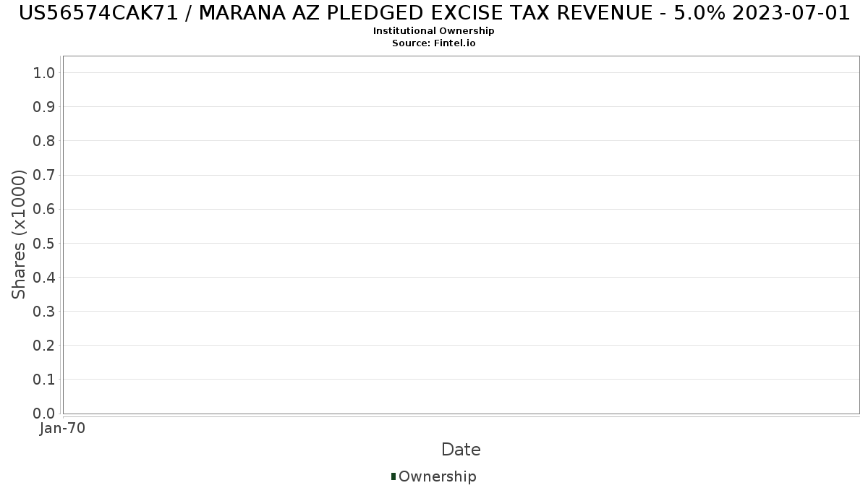Click the Shares (x1000) y-axis title
This screenshot has width=868, height=488.
19,234
